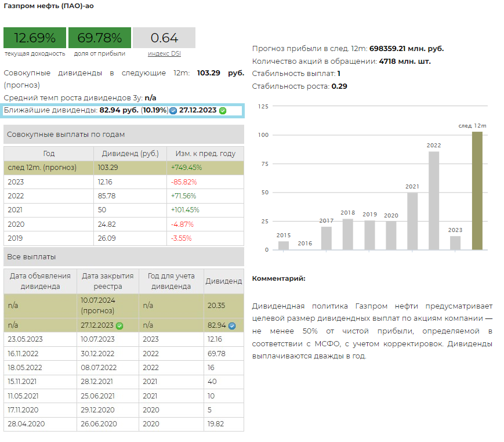
Task: Click the Дата закрытия реестра column header
Action: pos(107,281)
